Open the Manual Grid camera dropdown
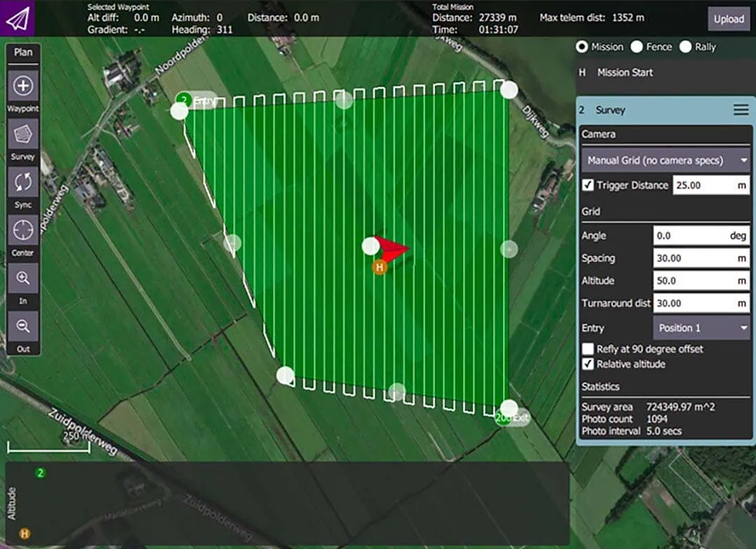 coord(665,160)
